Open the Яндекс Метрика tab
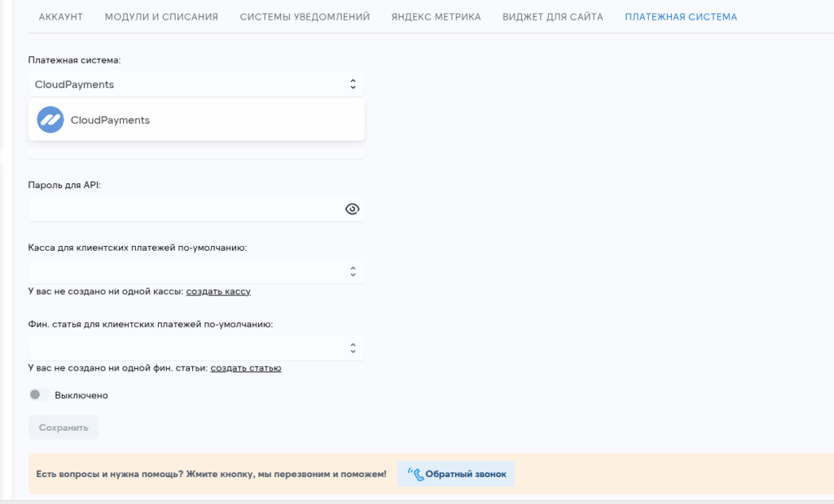Screen dimensions: 834x504 (436, 16)
